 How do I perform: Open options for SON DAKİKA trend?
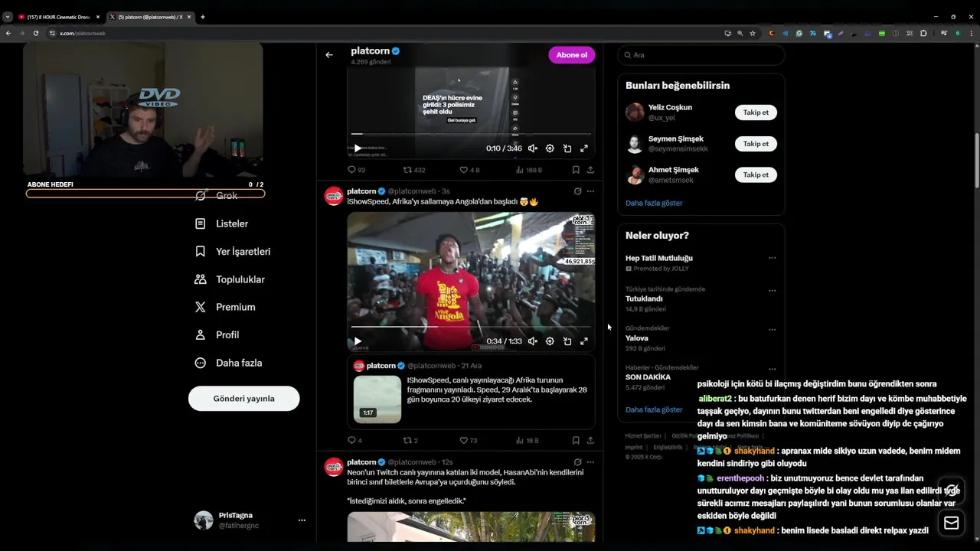pos(772,369)
